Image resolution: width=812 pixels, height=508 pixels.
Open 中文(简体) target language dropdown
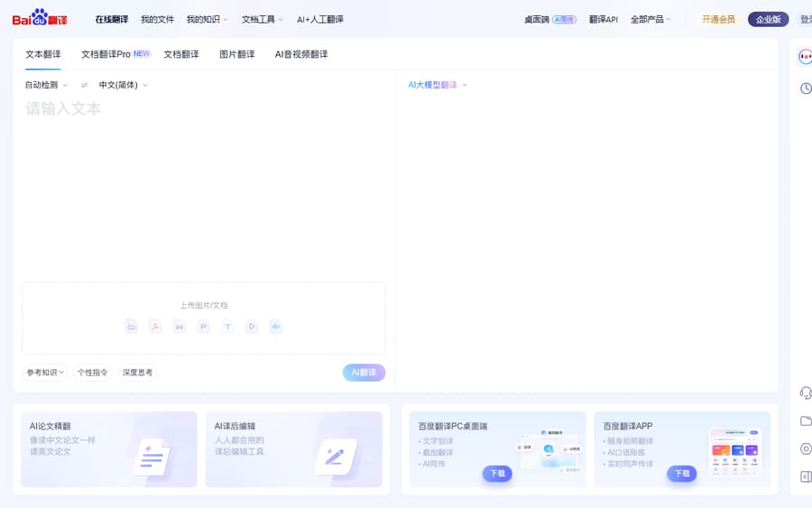pos(124,85)
